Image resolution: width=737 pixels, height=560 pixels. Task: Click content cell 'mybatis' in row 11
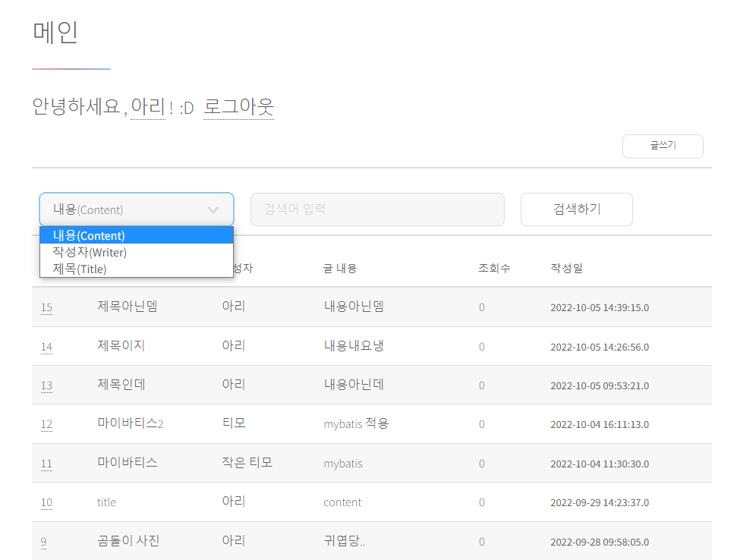pyautogui.click(x=343, y=464)
